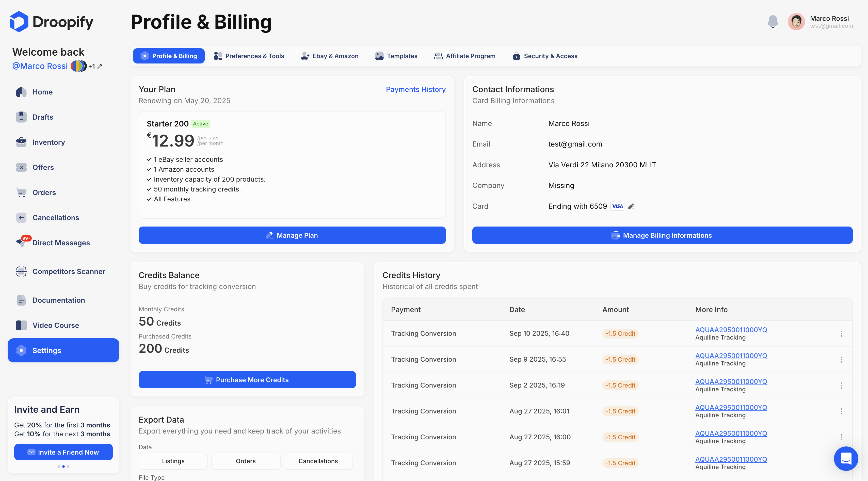
Task: Select Settings in the sidebar
Action: 63,350
